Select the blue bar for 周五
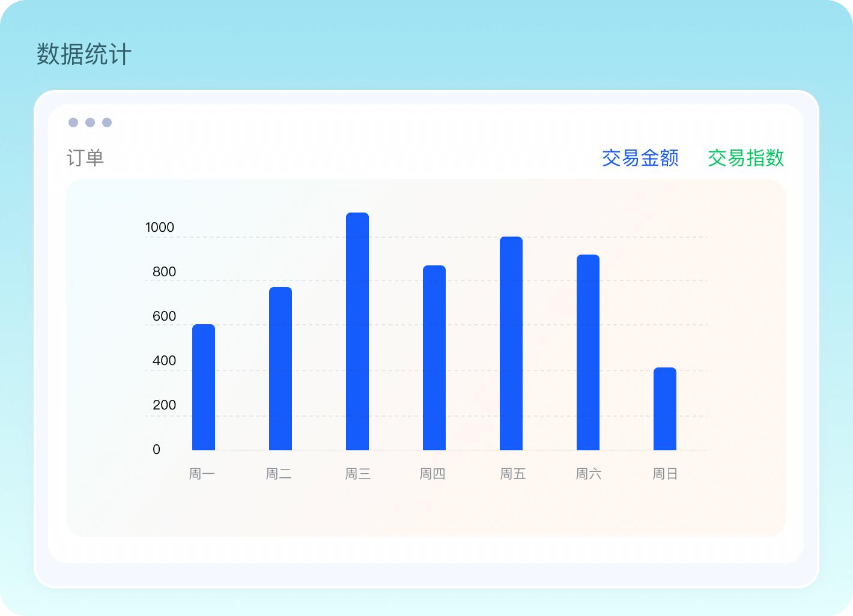Image resolution: width=853 pixels, height=616 pixels. [511, 343]
